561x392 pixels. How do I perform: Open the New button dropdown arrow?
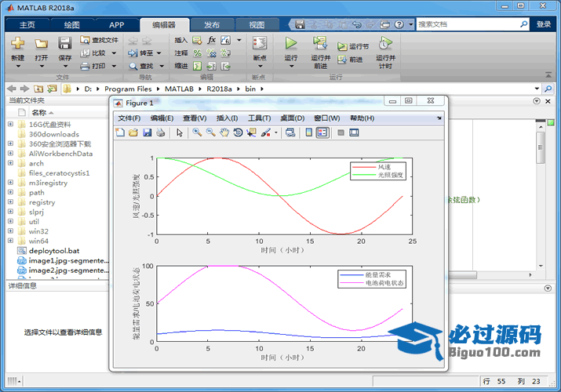point(18,66)
